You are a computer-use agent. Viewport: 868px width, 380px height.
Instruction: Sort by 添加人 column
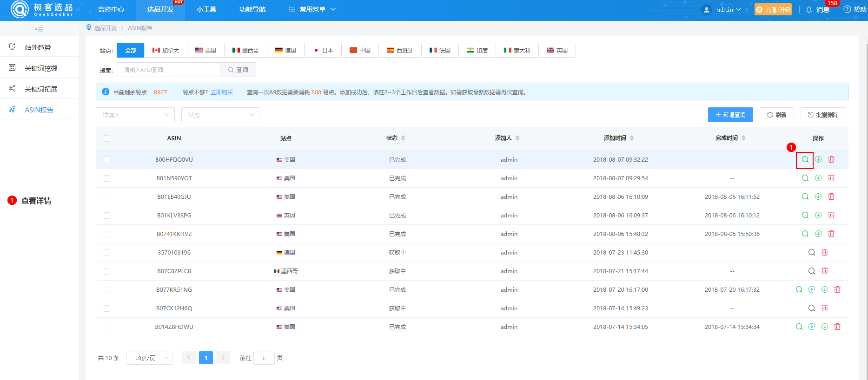pyautogui.click(x=517, y=138)
